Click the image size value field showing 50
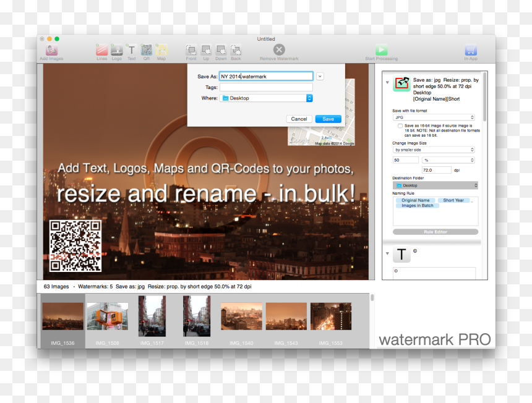 coord(406,160)
